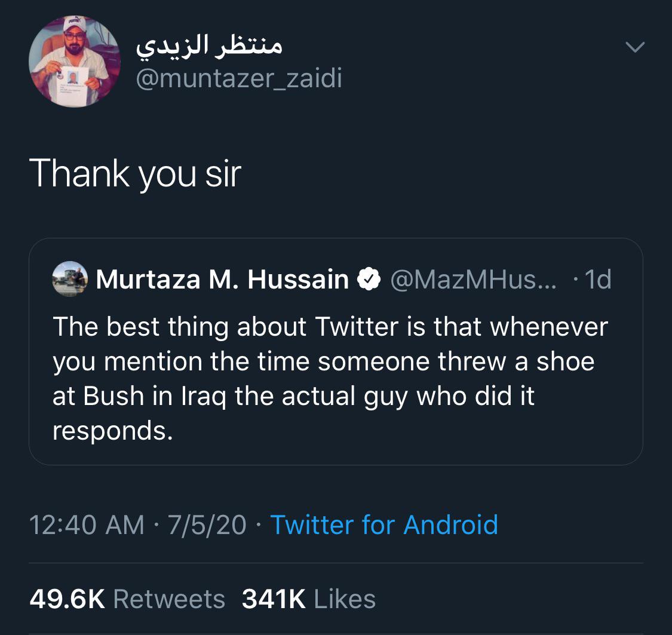This screenshot has height=635, width=672.
Task: Click the "The best thing about Twitter" line
Action: pos(330,327)
